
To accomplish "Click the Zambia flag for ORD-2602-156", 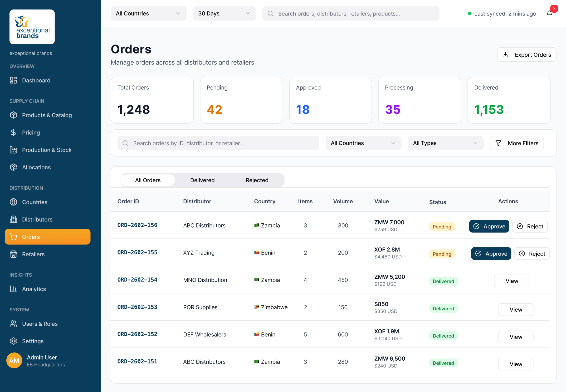I will point(257,225).
